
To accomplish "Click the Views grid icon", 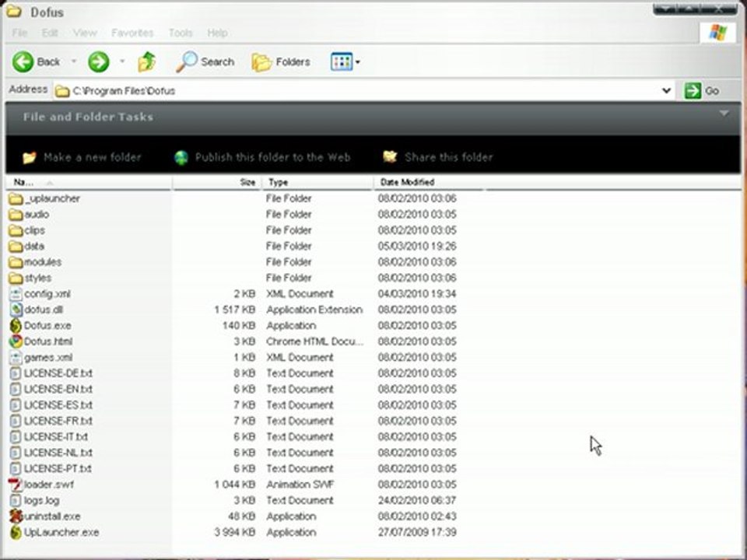I will tap(341, 61).
